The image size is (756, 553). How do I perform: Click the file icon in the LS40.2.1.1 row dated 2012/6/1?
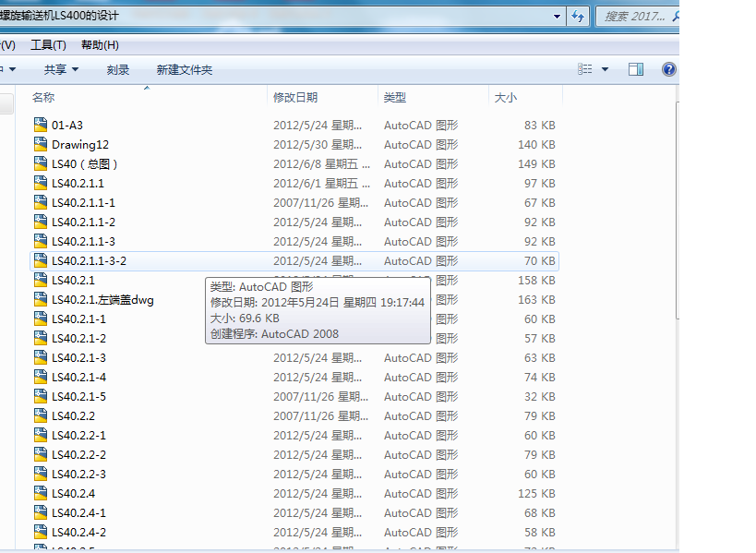click(x=41, y=183)
